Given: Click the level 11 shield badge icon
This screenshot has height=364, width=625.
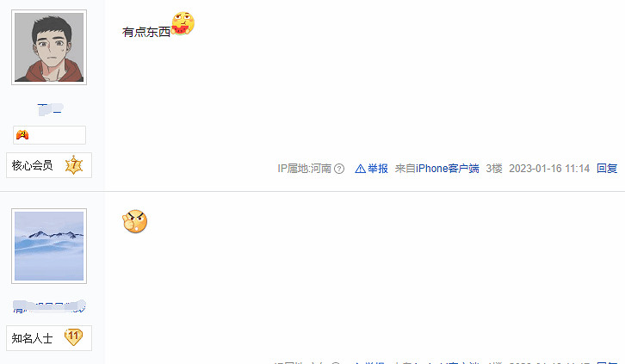Looking at the screenshot, I should [x=73, y=337].
